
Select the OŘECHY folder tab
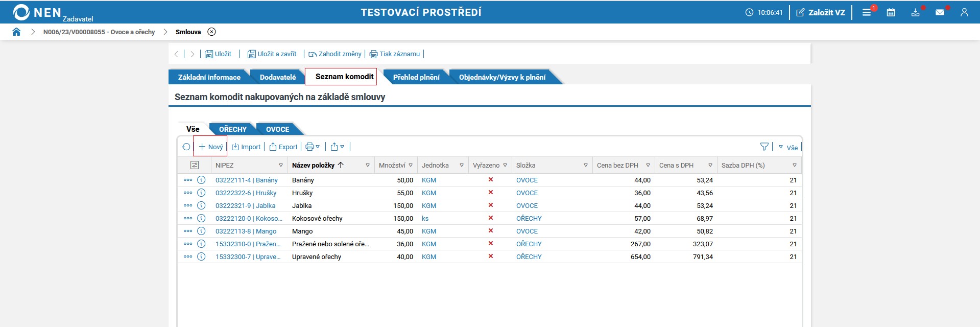coord(233,129)
